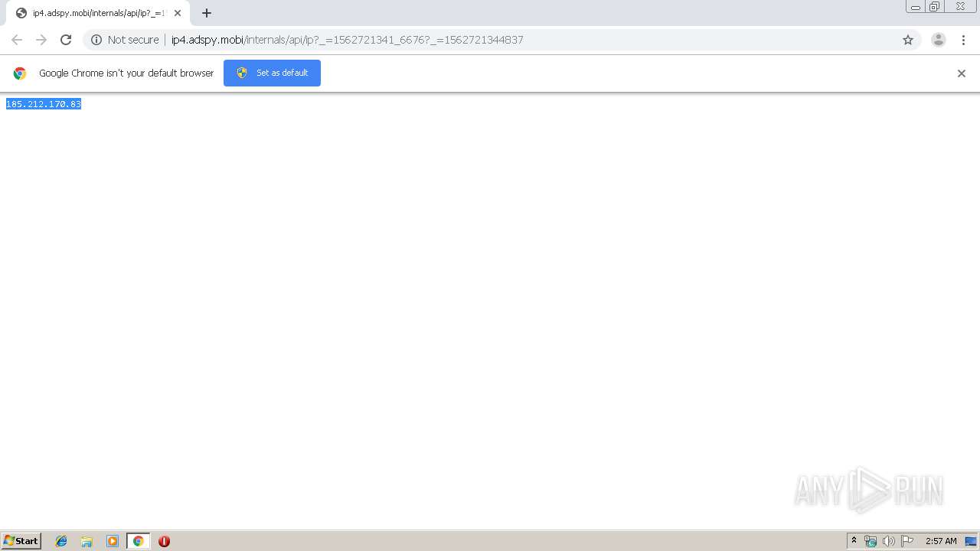Open the Chrome profile avatar
980x551 pixels.
point(939,40)
